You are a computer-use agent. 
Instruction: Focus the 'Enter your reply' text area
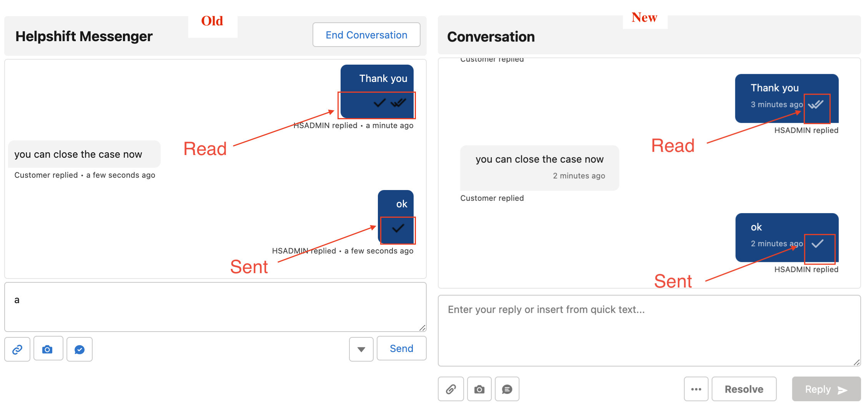[x=649, y=330]
